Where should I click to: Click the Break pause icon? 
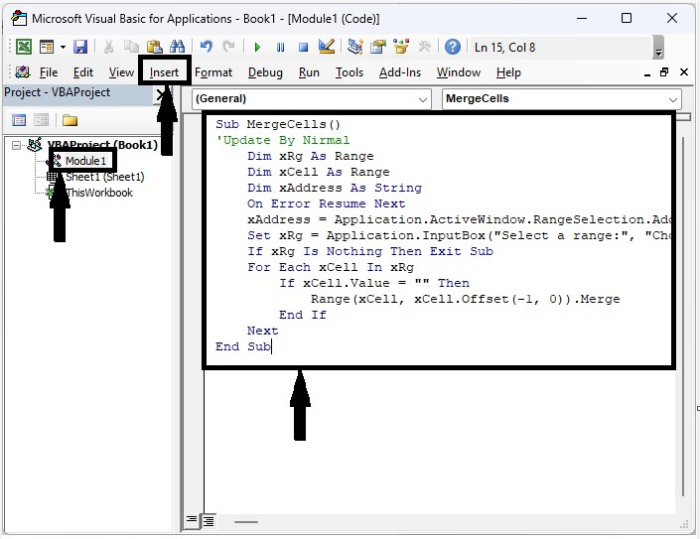tap(280, 47)
